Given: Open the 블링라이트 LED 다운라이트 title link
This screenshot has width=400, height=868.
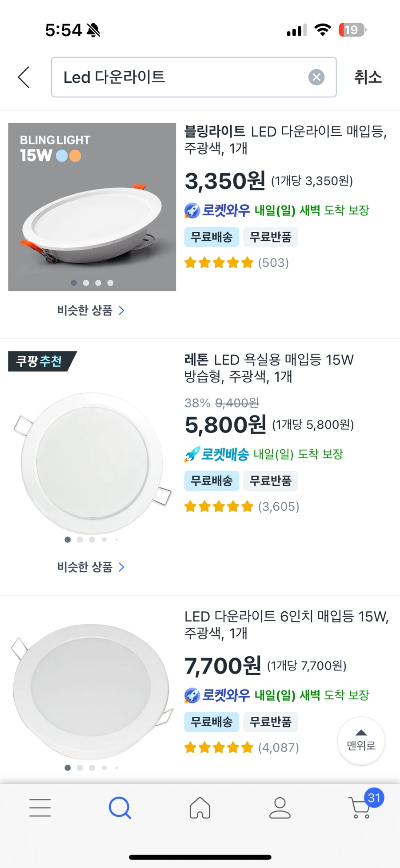Looking at the screenshot, I should pos(285,140).
